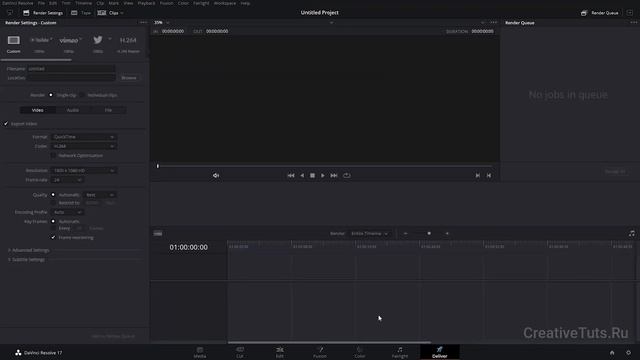
Task: Toggle the Render Settings panel button
Action: click(43, 13)
